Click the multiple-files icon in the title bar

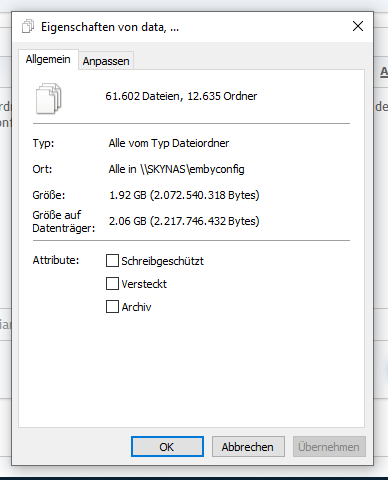[28, 26]
